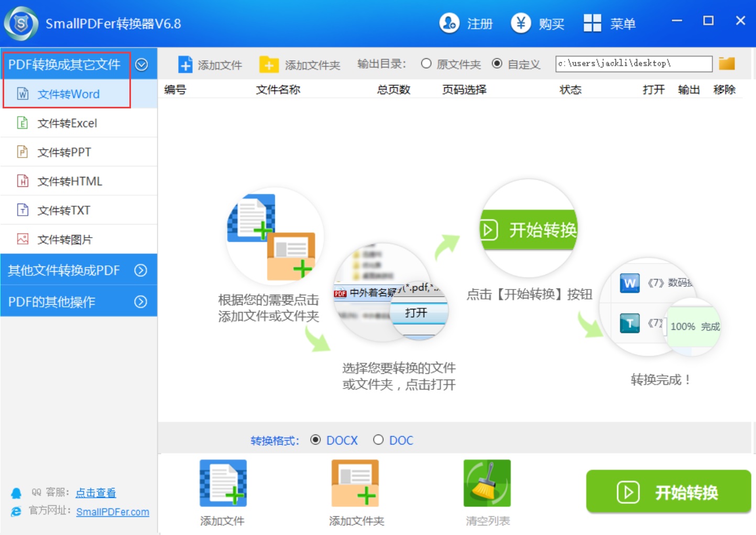Click the image file icon in sidebar
The height and width of the screenshot is (535, 756).
click(x=23, y=239)
